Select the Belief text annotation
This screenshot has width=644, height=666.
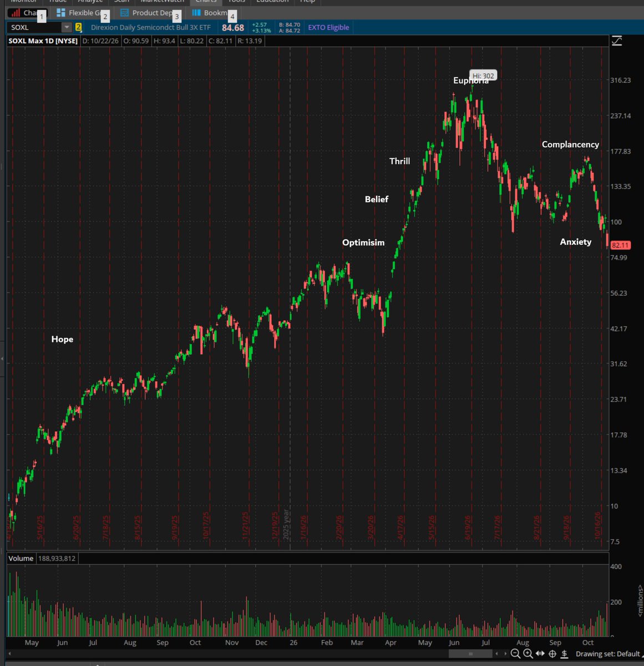(x=377, y=199)
